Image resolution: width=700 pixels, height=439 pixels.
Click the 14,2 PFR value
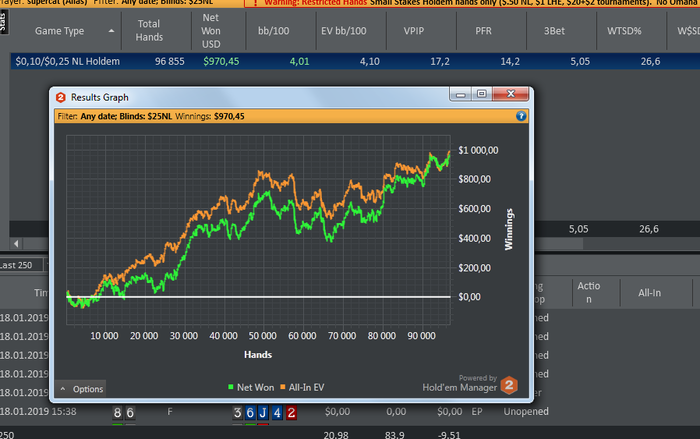(510, 61)
